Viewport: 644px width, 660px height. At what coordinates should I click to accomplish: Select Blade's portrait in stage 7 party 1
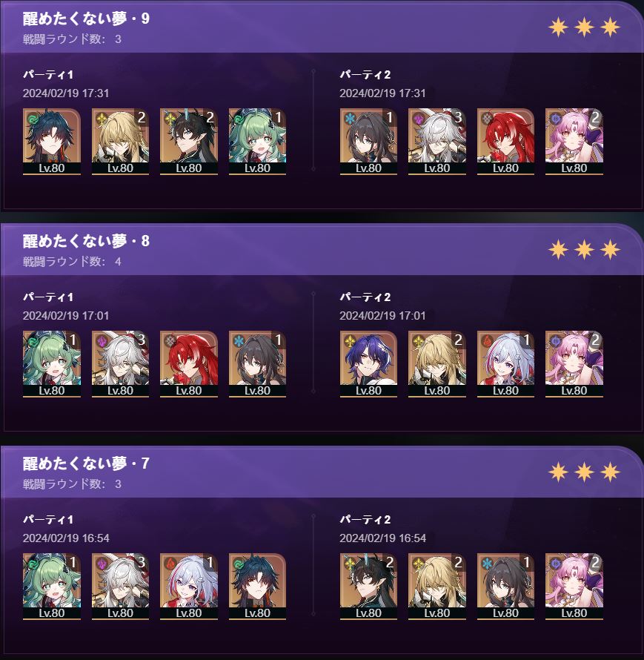coord(257,587)
